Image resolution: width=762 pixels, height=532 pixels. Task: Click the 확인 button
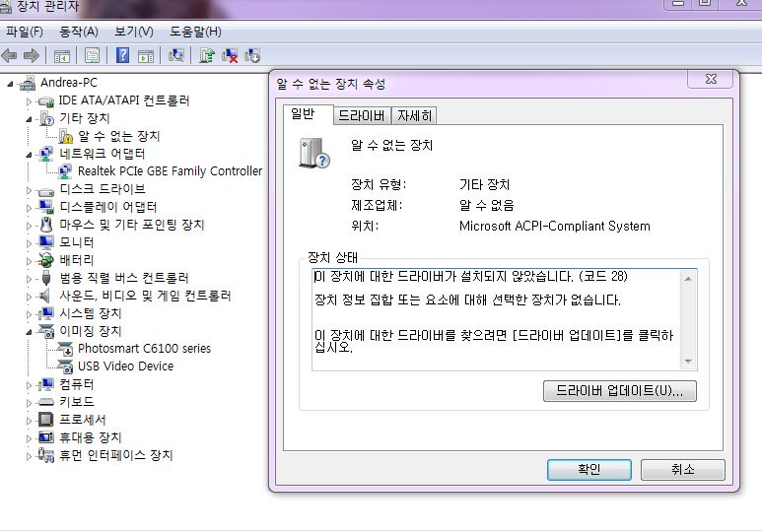[x=589, y=469]
